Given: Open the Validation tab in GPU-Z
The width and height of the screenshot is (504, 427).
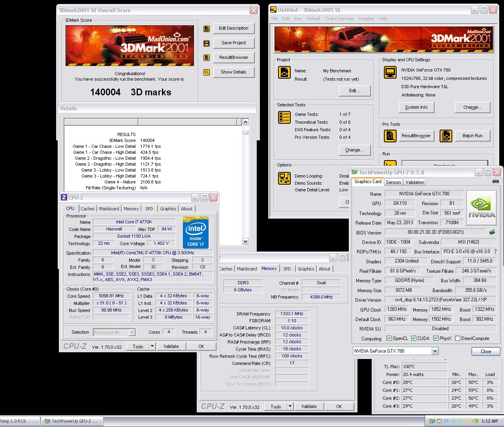Looking at the screenshot, I should [x=415, y=182].
